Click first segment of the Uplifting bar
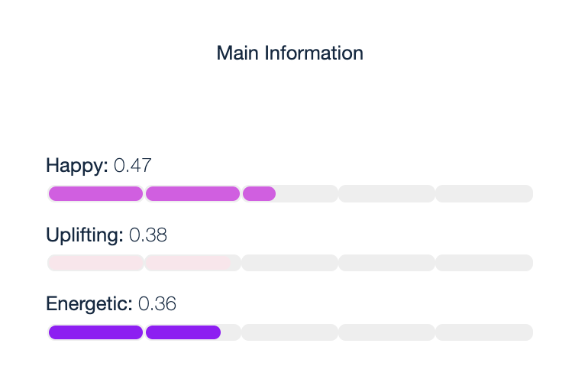 tap(95, 263)
